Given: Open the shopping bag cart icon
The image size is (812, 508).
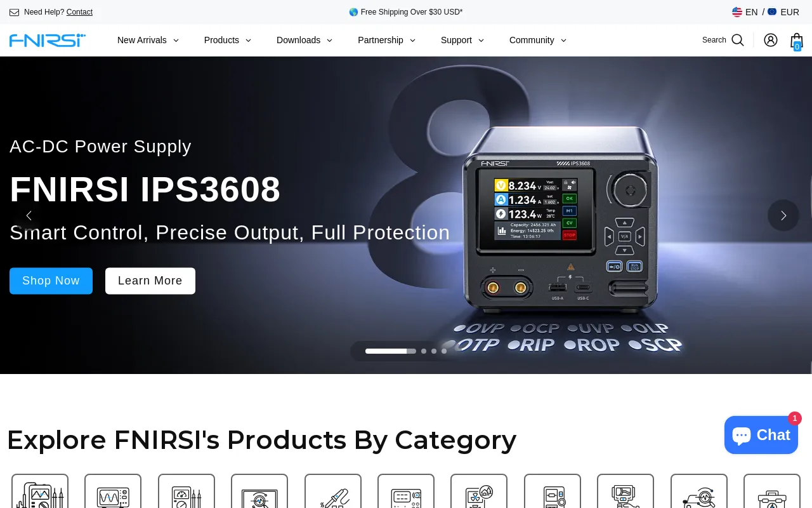Looking at the screenshot, I should [797, 41].
